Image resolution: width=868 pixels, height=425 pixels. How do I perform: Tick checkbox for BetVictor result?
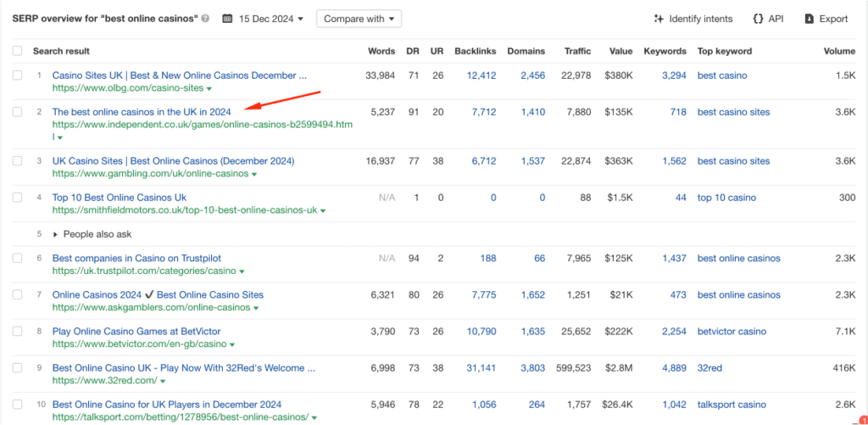(17, 332)
